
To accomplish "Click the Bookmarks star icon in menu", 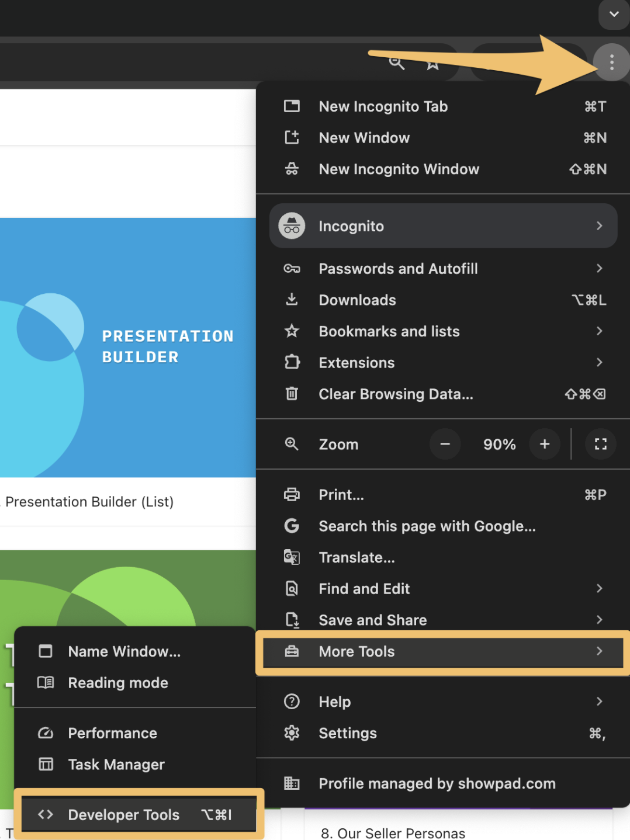I will (292, 331).
